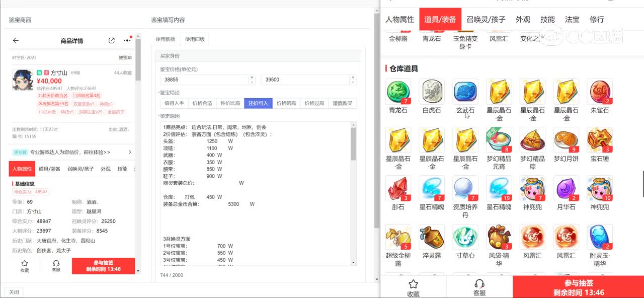Click the 39500 price input field

(x=305, y=80)
